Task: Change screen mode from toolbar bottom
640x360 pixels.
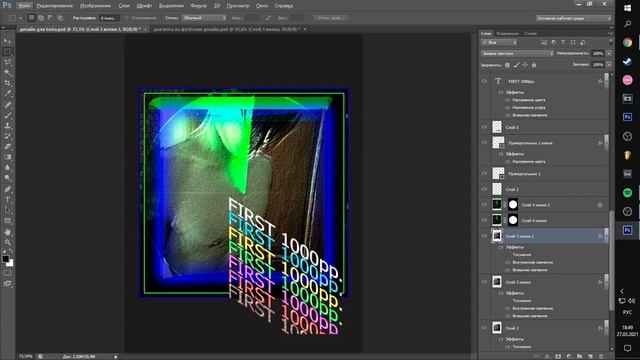Action: (7, 284)
